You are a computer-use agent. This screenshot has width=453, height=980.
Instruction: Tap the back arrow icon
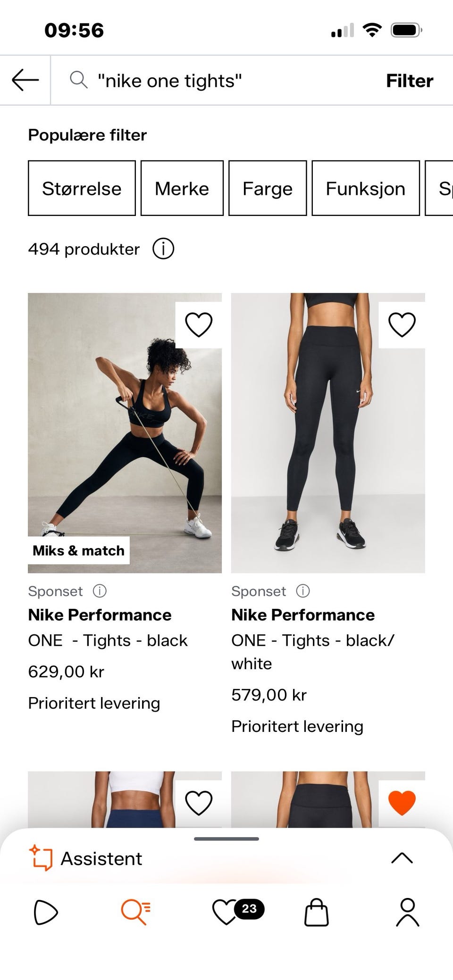(25, 80)
